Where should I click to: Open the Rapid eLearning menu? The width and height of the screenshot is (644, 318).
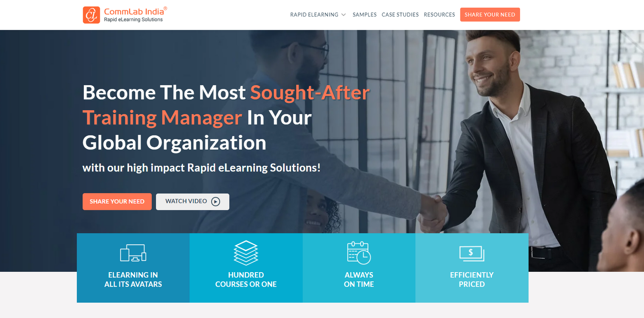pyautogui.click(x=314, y=15)
